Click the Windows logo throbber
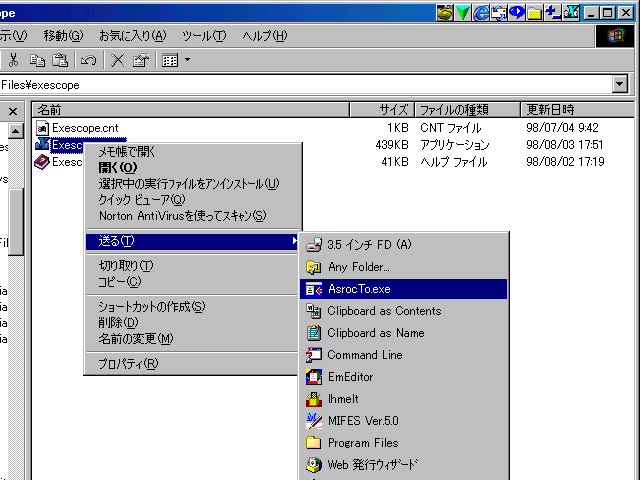 (x=615, y=36)
